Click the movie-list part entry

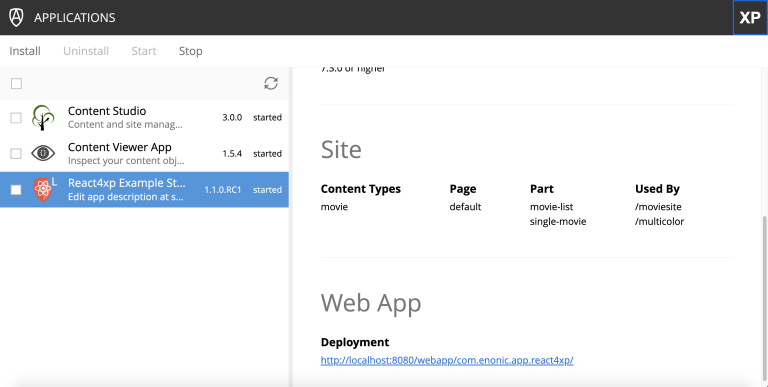pos(552,207)
